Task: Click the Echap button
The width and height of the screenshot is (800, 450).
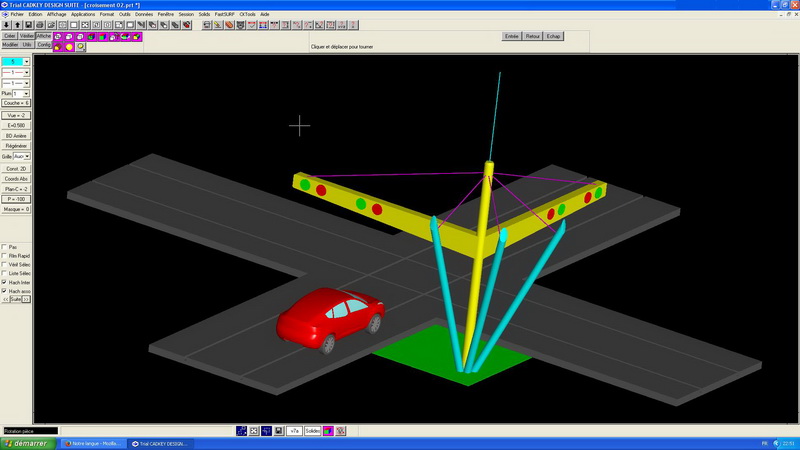Action: pos(554,36)
